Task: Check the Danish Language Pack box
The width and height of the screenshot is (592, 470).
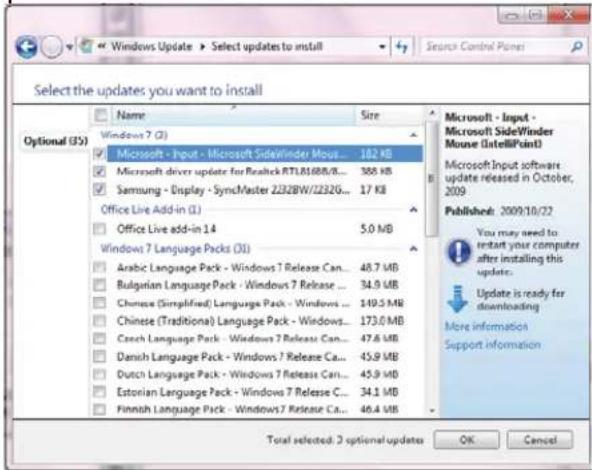Action: [x=100, y=356]
